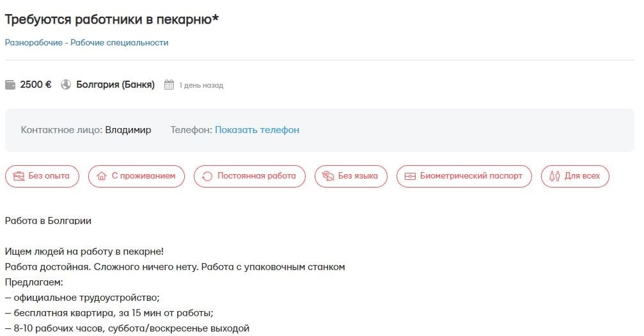Viewport: 644px width, 336px height.
Task: Click the location text Болгария (Банька)
Action: (x=115, y=84)
